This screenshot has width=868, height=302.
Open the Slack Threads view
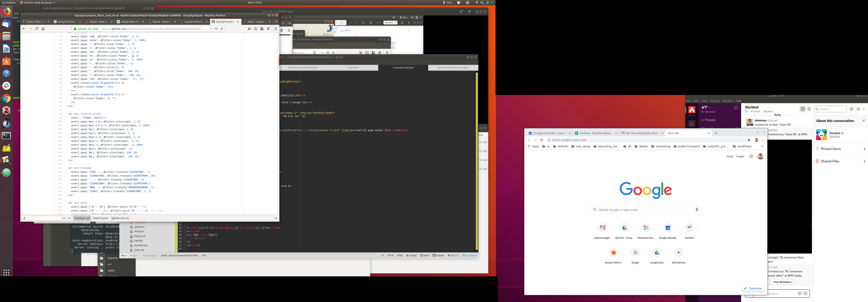[710, 120]
